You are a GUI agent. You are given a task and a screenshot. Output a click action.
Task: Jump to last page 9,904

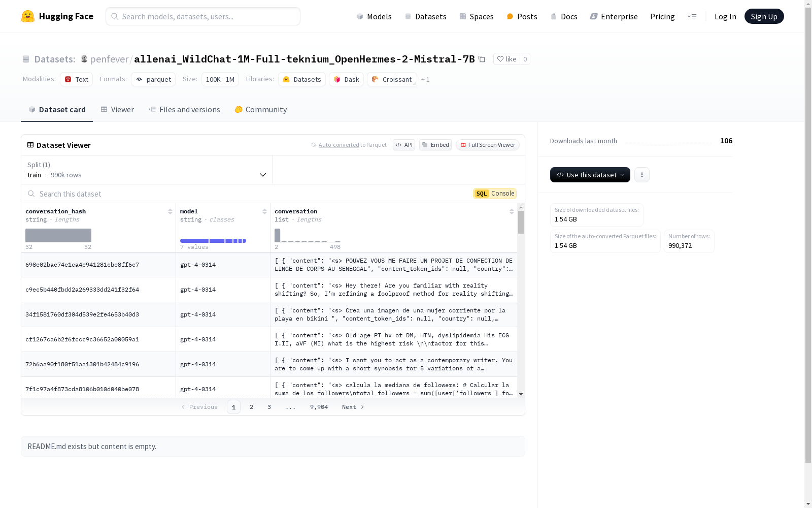point(319,407)
